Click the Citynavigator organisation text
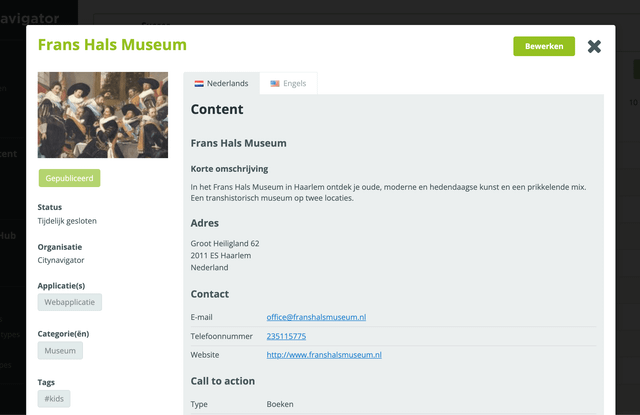This screenshot has height=415, width=640. (61, 260)
